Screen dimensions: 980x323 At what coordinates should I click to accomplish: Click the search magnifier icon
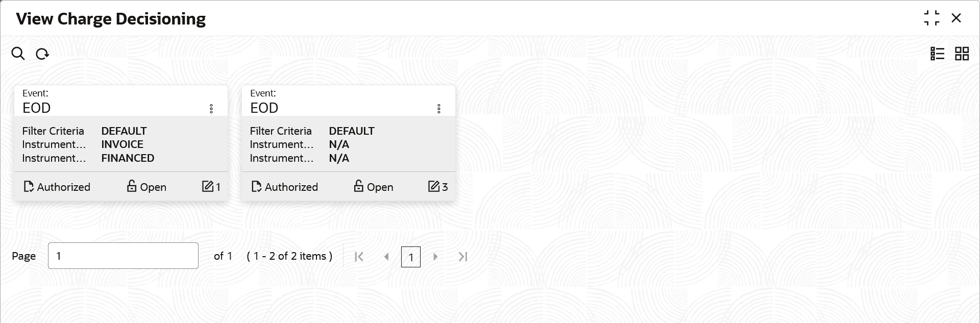click(x=18, y=54)
